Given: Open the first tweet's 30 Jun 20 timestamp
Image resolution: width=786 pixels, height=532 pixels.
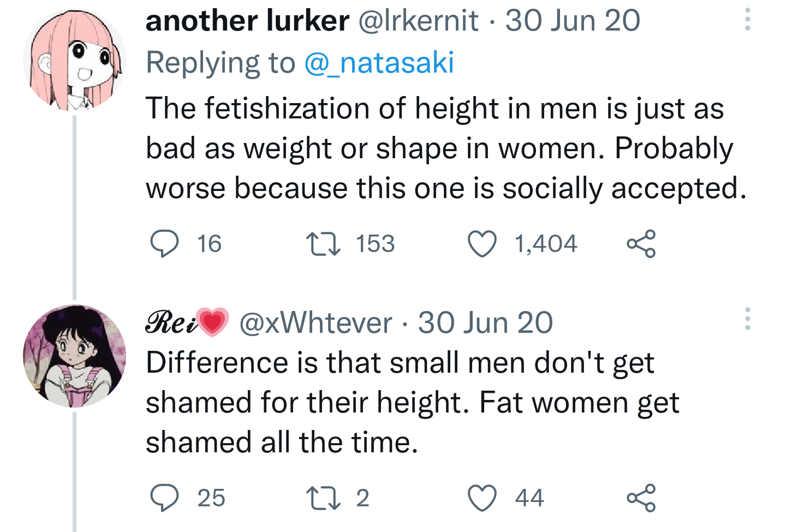Looking at the screenshot, I should [573, 21].
